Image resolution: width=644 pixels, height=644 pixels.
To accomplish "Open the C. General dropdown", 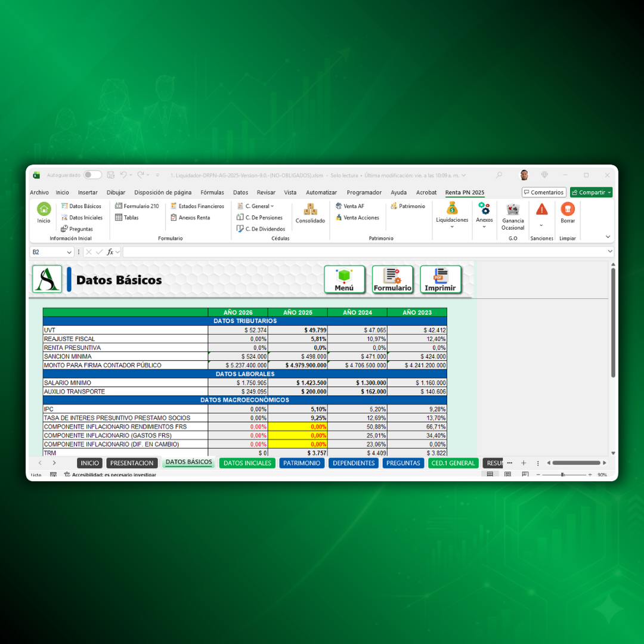I will coord(256,206).
